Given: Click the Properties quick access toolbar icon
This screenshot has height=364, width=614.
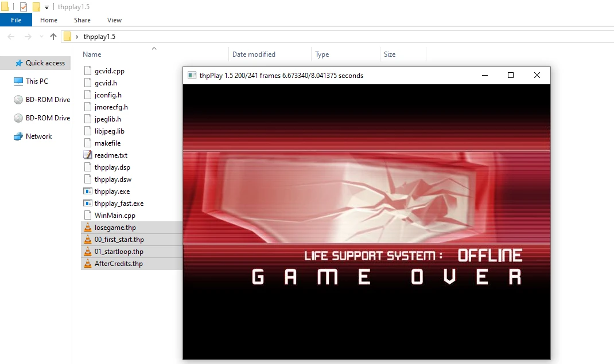Looking at the screenshot, I should point(24,7).
